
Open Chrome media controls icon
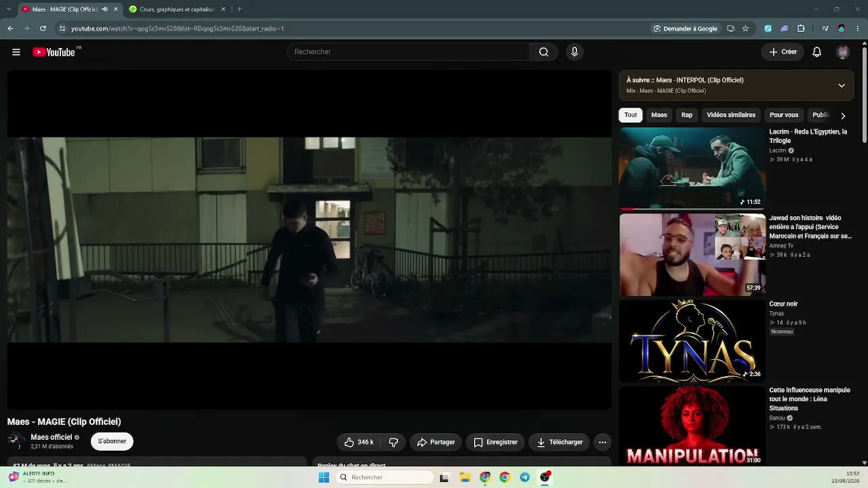825,28
